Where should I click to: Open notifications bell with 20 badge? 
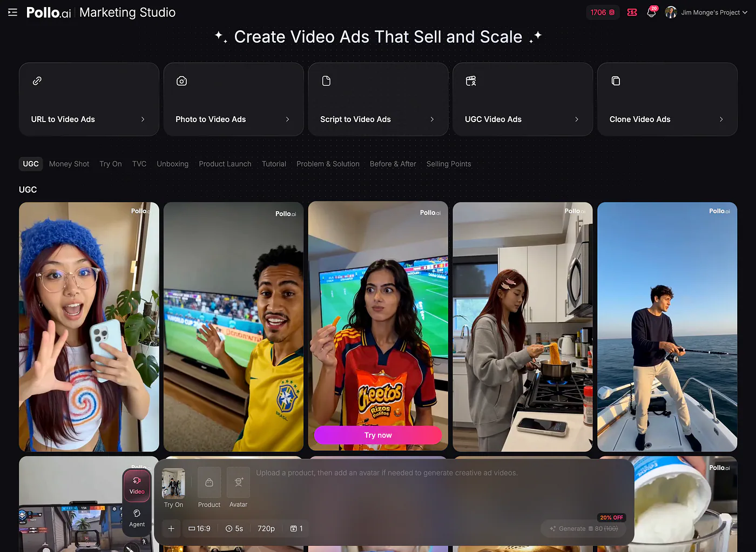[651, 12]
